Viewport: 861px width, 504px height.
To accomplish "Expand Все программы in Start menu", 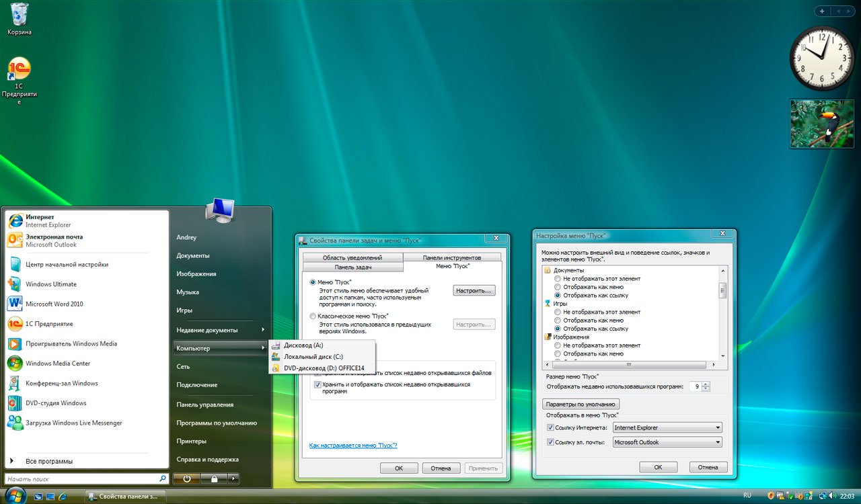I will [48, 461].
